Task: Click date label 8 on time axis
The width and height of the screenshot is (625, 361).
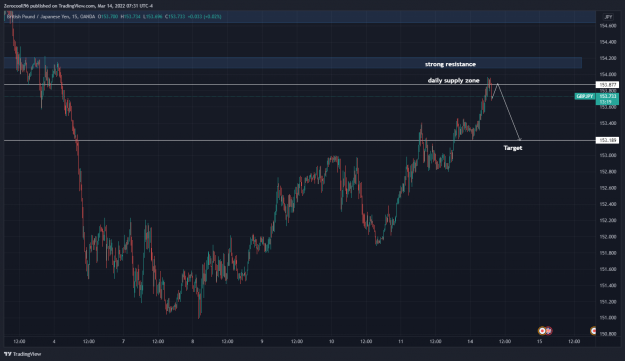Action: click(x=193, y=341)
